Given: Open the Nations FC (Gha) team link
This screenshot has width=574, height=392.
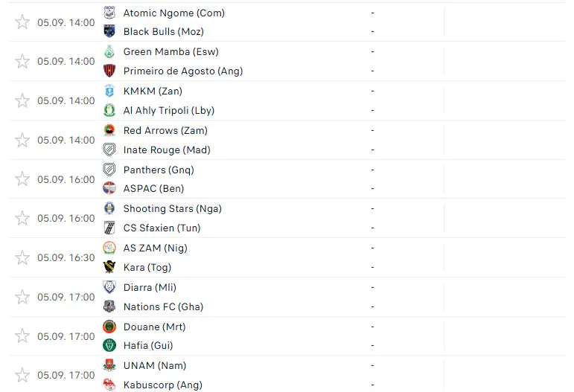Looking at the screenshot, I should tap(163, 306).
